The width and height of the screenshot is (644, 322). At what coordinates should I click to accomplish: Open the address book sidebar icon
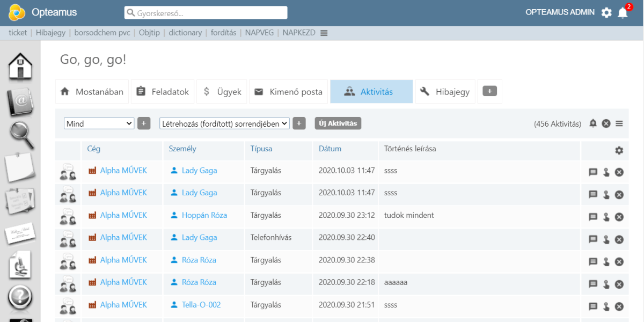pyautogui.click(x=20, y=102)
